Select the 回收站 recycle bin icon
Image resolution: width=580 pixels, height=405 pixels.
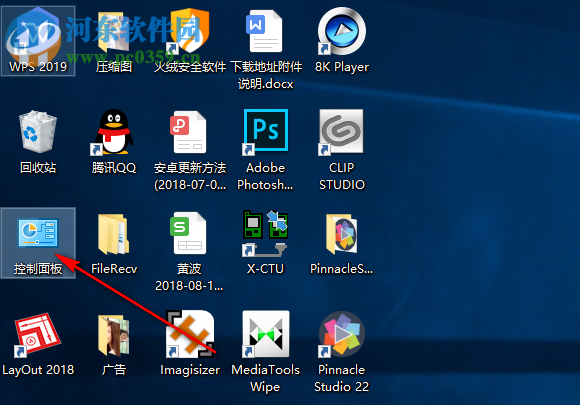(x=38, y=131)
